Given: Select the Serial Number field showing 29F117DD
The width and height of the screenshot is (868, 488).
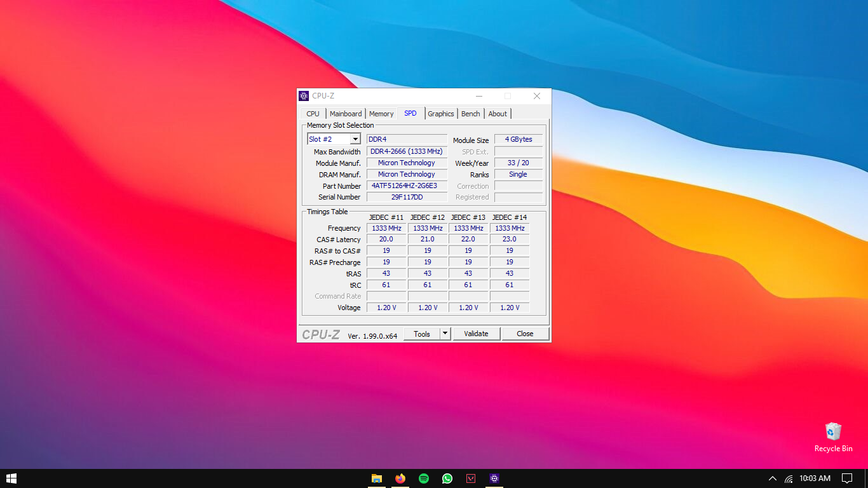Looking at the screenshot, I should point(406,197).
